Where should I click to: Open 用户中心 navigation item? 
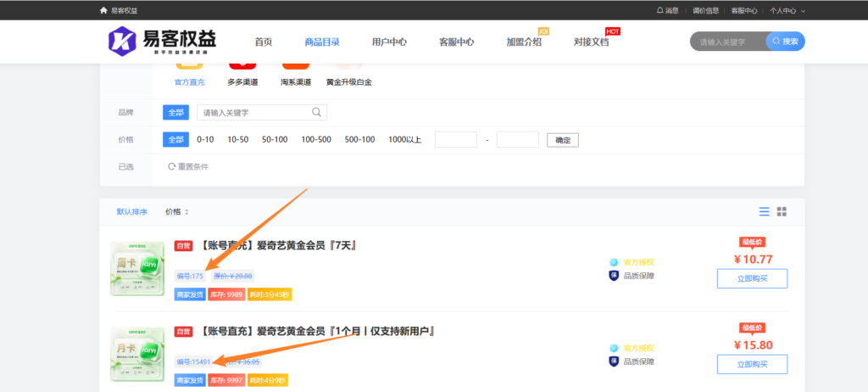pyautogui.click(x=389, y=42)
